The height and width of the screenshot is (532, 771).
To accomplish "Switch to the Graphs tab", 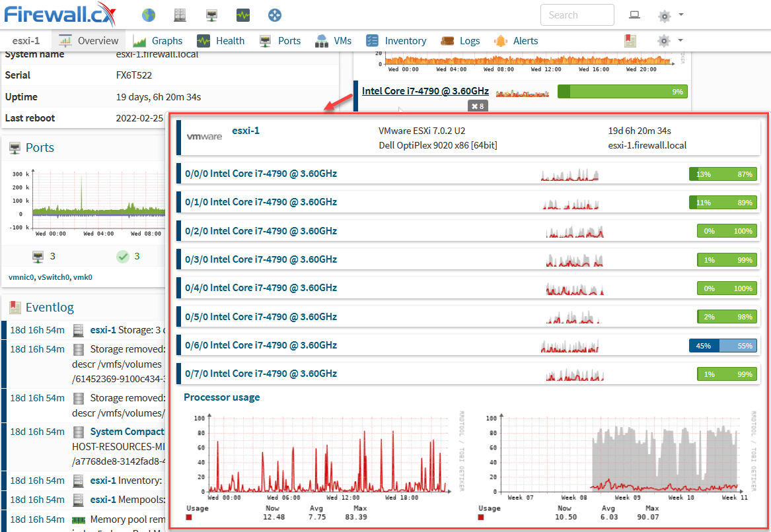I will [158, 41].
